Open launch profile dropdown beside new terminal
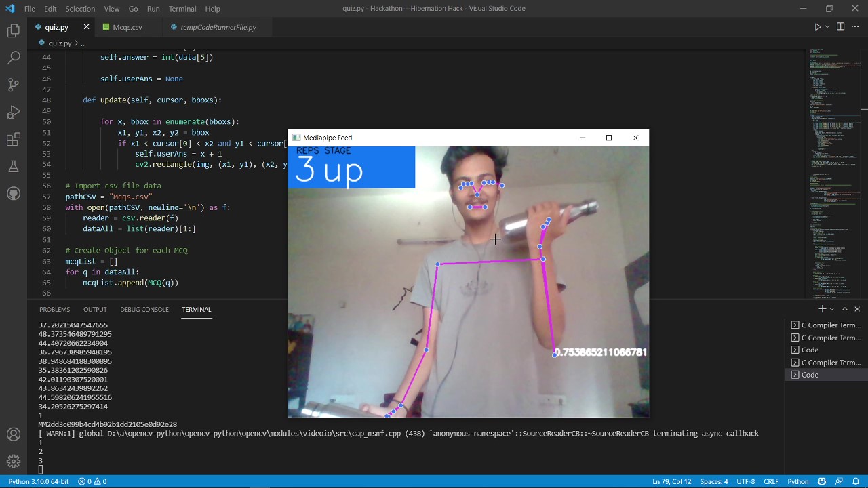Viewport: 868px width, 488px height. [x=831, y=309]
